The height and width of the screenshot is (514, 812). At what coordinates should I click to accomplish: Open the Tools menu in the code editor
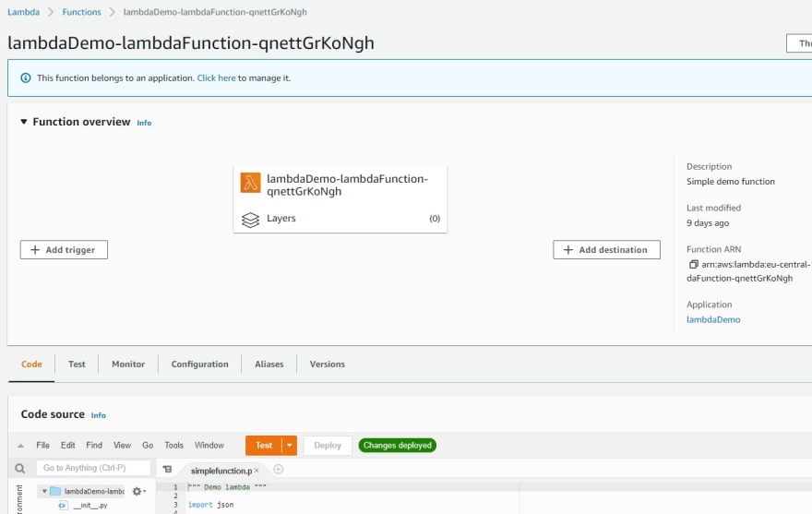(x=174, y=445)
